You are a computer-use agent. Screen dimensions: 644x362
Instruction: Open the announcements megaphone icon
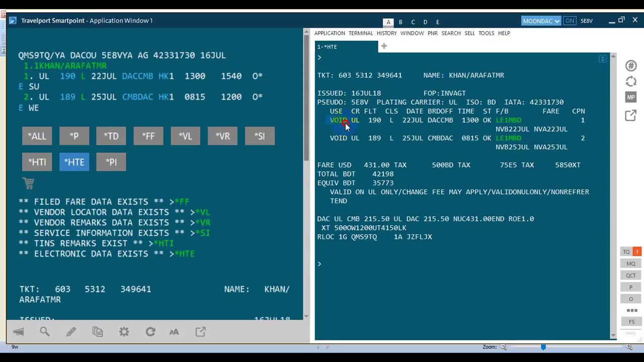coord(19,332)
